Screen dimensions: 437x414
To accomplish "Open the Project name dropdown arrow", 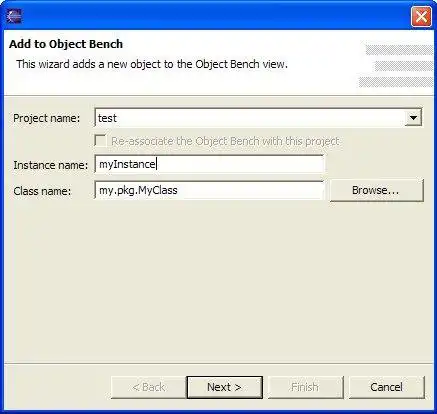I will pos(413,118).
